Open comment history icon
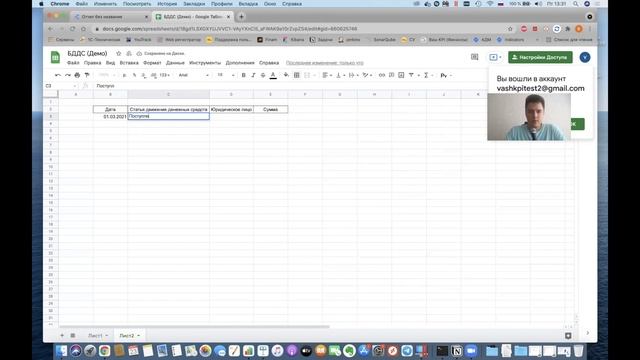 click(474, 57)
